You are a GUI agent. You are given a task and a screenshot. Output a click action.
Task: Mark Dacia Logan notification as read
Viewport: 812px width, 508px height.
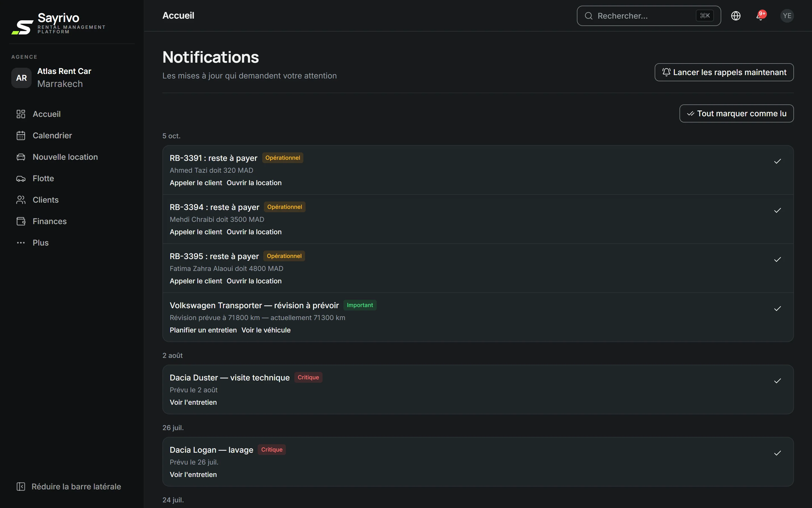(777, 453)
